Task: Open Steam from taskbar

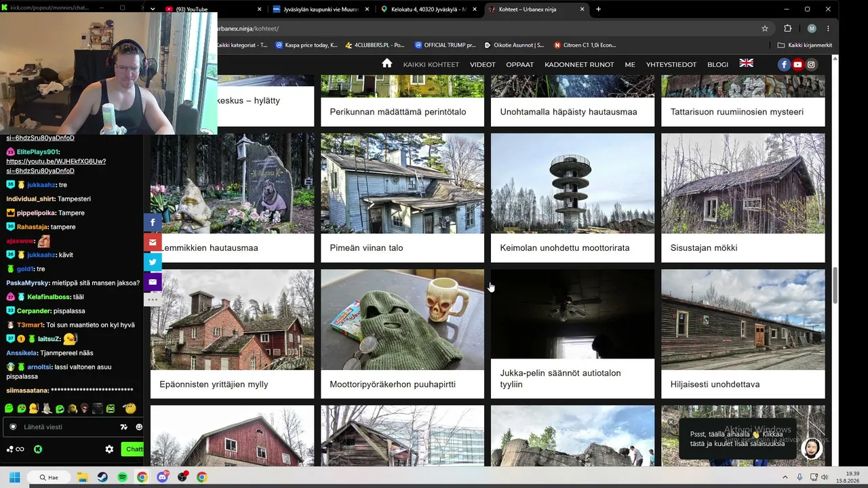Action: coord(102,477)
